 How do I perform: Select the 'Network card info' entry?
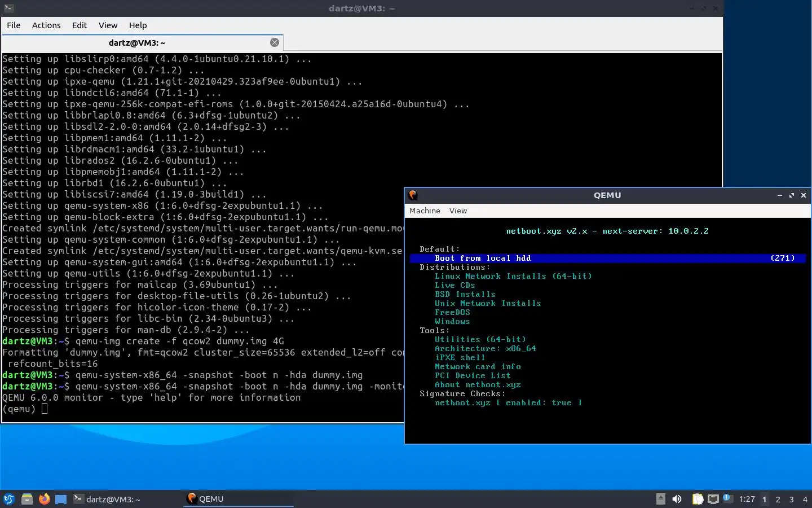coord(478,366)
